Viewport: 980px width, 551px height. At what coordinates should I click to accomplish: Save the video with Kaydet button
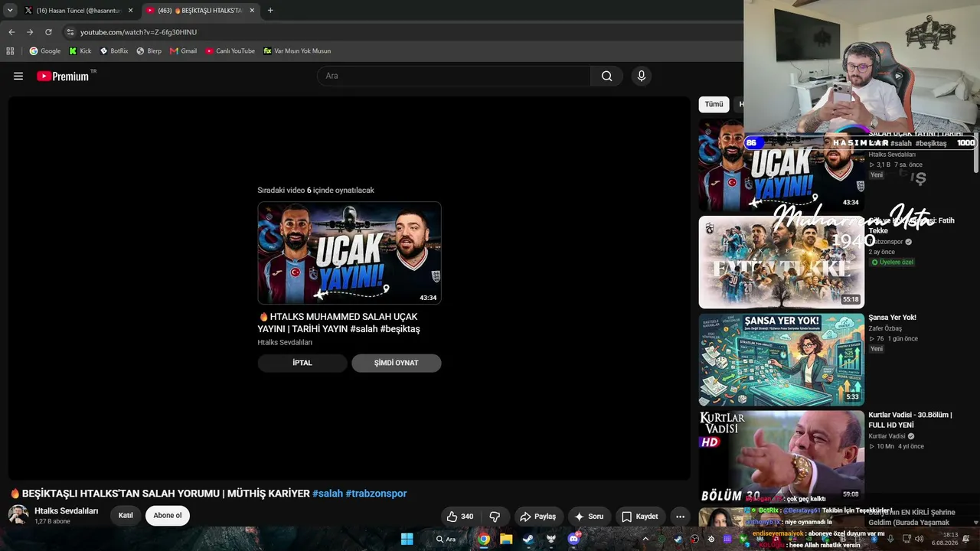click(639, 517)
